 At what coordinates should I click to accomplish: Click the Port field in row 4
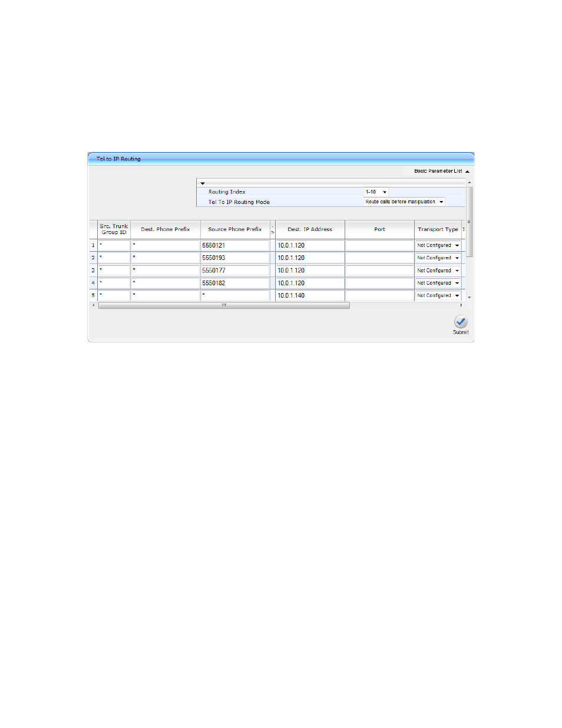coord(380,283)
